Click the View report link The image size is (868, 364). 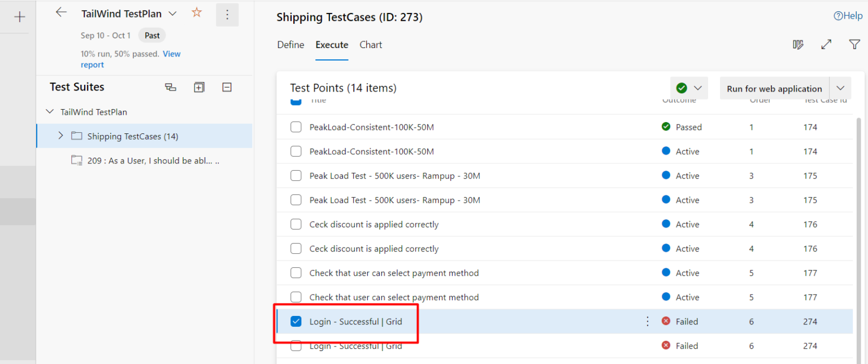tap(172, 54)
